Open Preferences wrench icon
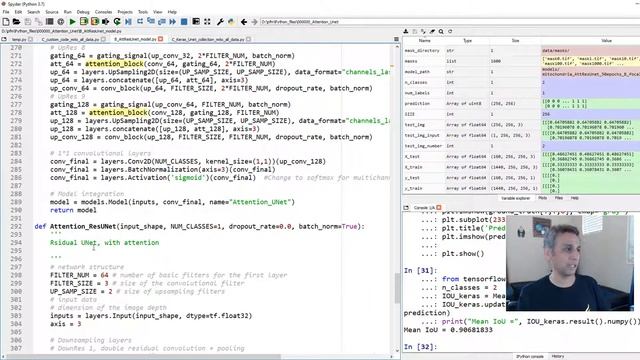 pyautogui.click(x=220, y=22)
